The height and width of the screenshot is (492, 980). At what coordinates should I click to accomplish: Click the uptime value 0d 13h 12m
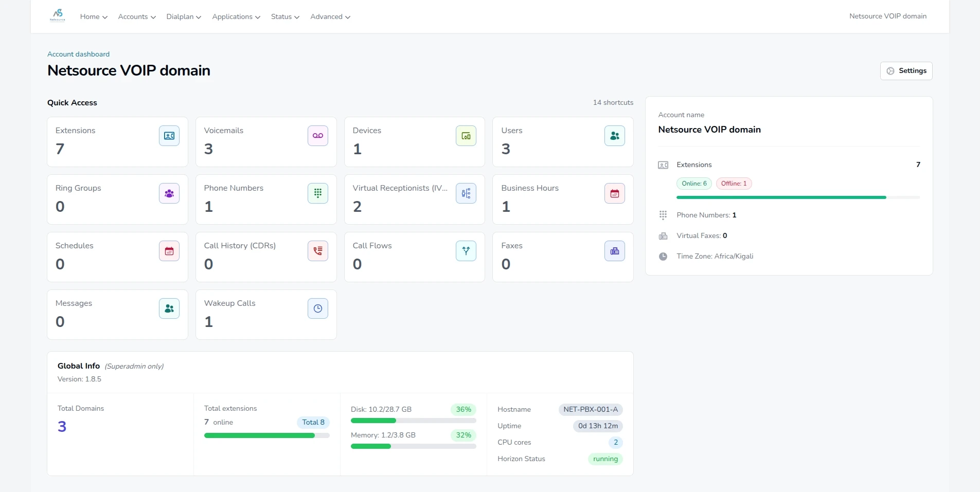pos(598,426)
